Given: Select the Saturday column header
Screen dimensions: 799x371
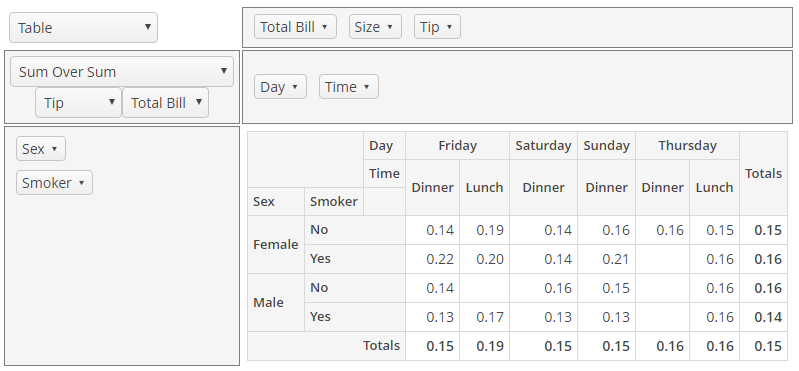Looking at the screenshot, I should pos(543,146).
